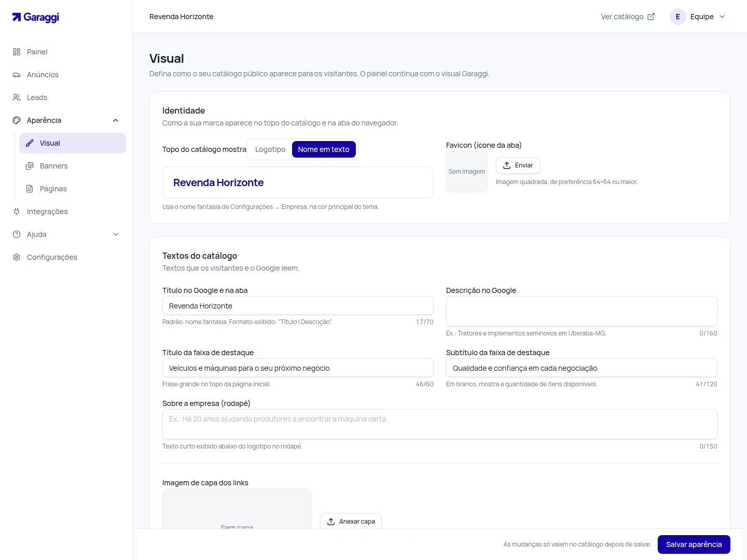Image resolution: width=747 pixels, height=560 pixels.
Task: Click the upload icon on Anexar capa
Action: coord(331,522)
